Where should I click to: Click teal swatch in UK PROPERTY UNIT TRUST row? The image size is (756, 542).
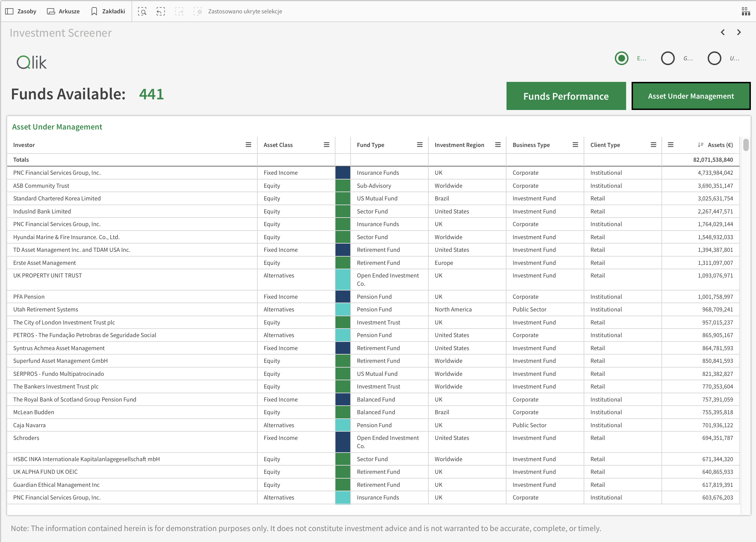pos(343,280)
